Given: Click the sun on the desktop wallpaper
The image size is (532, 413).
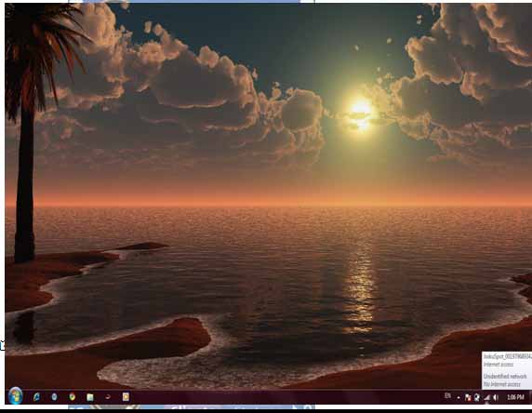Looking at the screenshot, I should (x=361, y=112).
